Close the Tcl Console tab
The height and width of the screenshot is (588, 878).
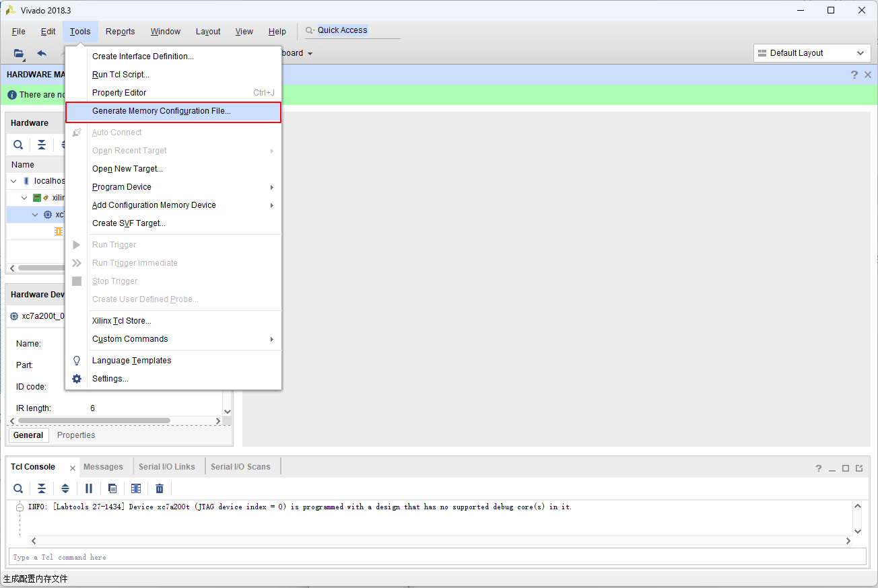[73, 468]
